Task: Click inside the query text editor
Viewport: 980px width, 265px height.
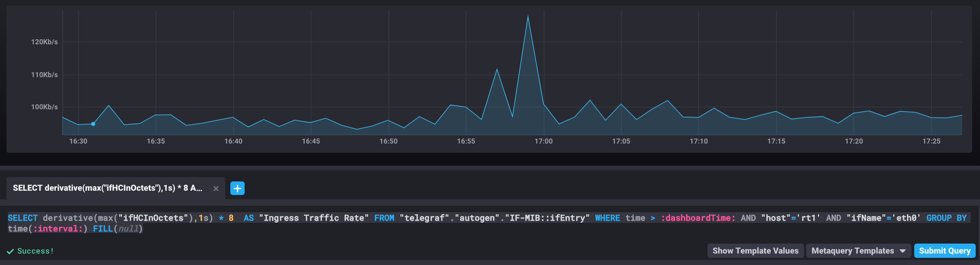Action: (x=490, y=224)
